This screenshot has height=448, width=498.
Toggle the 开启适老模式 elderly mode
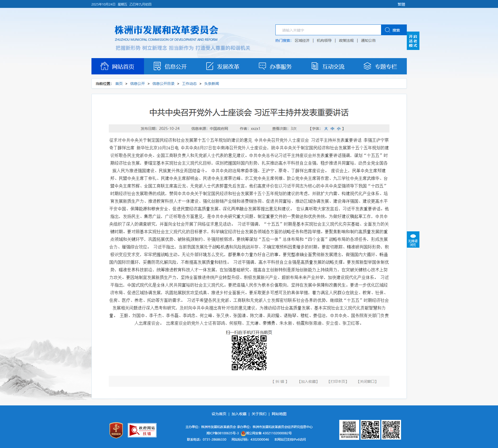coord(413,41)
